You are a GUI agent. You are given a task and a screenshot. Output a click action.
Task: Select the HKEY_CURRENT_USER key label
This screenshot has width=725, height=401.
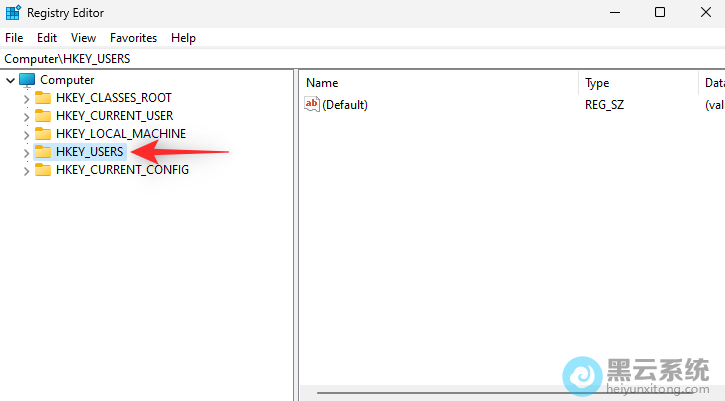[114, 116]
